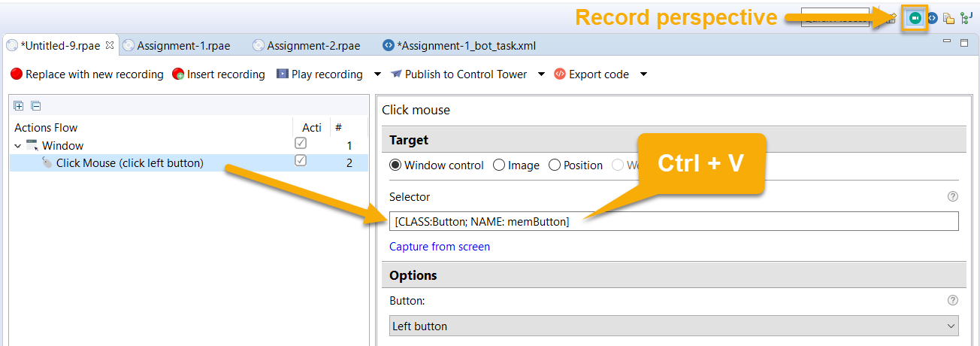Switch to the Assignment-1.rpae tab
Image resolution: width=980 pixels, height=346 pixels.
coord(176,45)
